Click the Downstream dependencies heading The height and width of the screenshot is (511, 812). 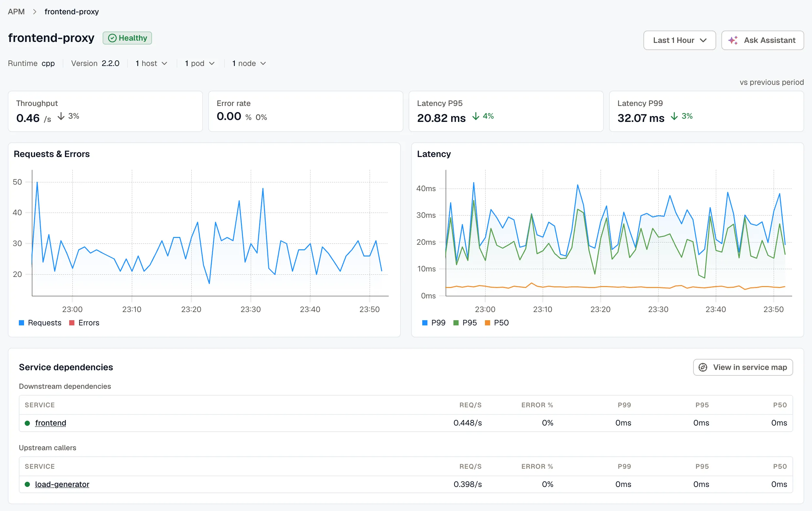click(x=65, y=386)
